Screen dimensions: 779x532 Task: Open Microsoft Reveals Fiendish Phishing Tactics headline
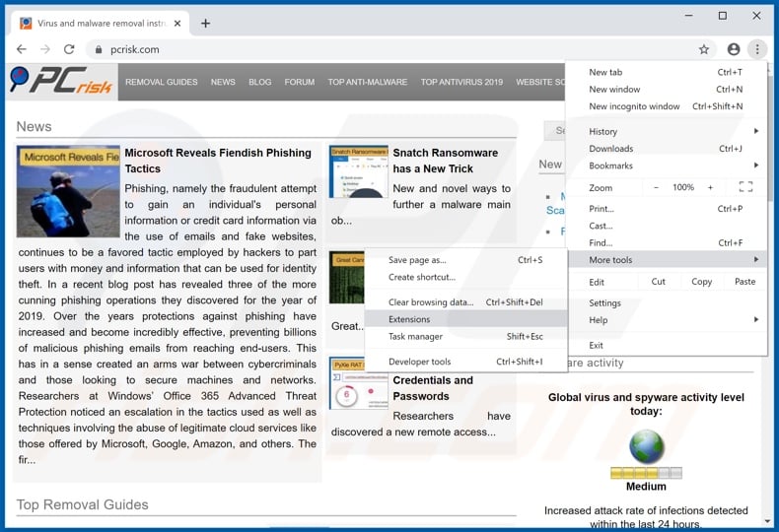tap(218, 161)
